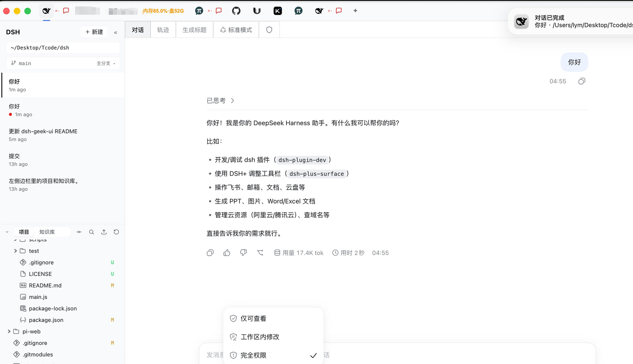Click the dsh-plus-surface code label

(x=316, y=174)
